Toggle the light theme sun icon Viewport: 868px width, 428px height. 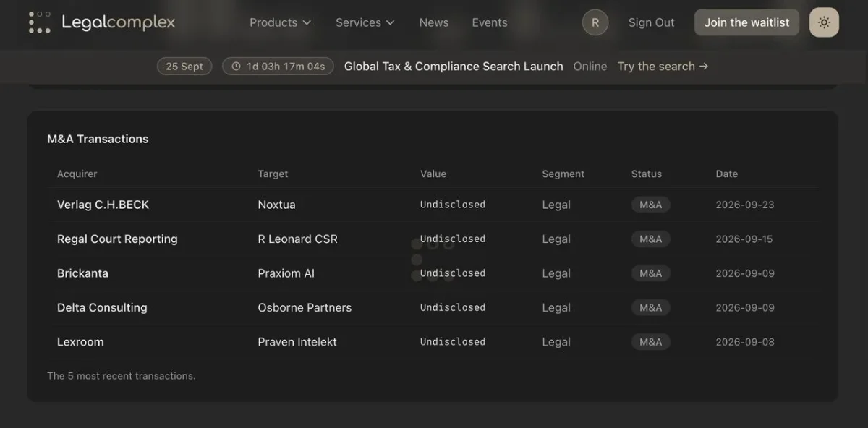click(824, 22)
